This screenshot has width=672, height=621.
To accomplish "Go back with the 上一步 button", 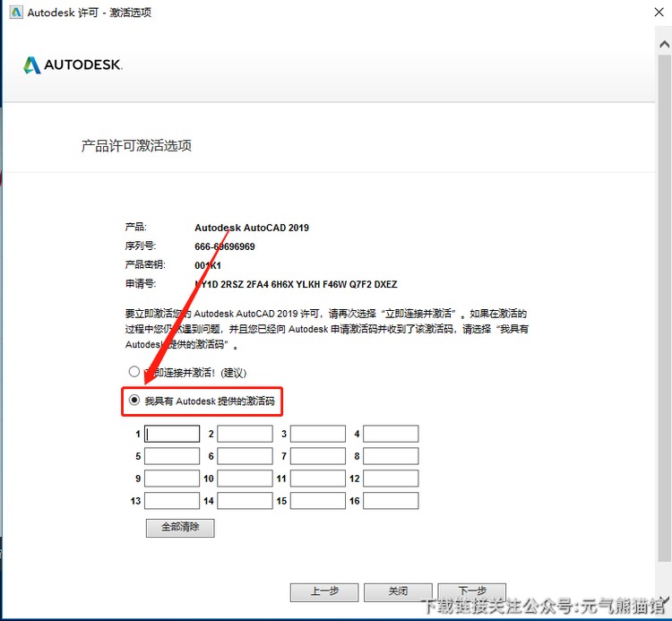I will click(324, 591).
